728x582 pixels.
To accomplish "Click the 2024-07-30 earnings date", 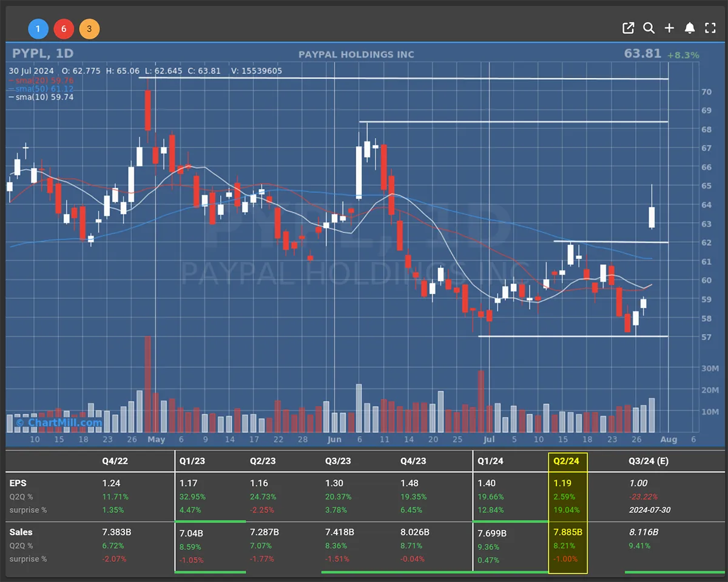I will point(649,510).
